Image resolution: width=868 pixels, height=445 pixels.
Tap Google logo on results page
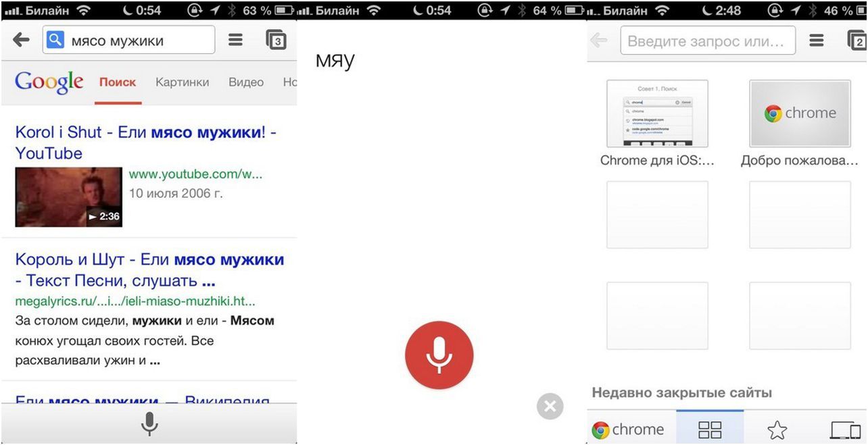point(49,82)
